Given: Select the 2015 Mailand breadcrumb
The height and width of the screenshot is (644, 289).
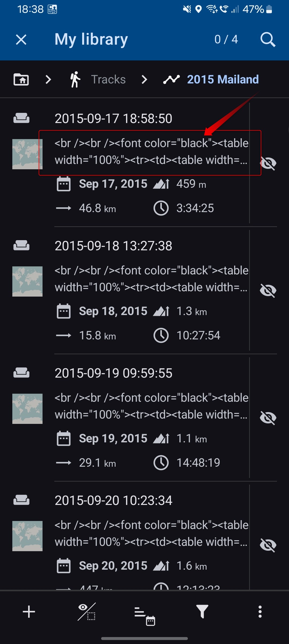Looking at the screenshot, I should 223,79.
